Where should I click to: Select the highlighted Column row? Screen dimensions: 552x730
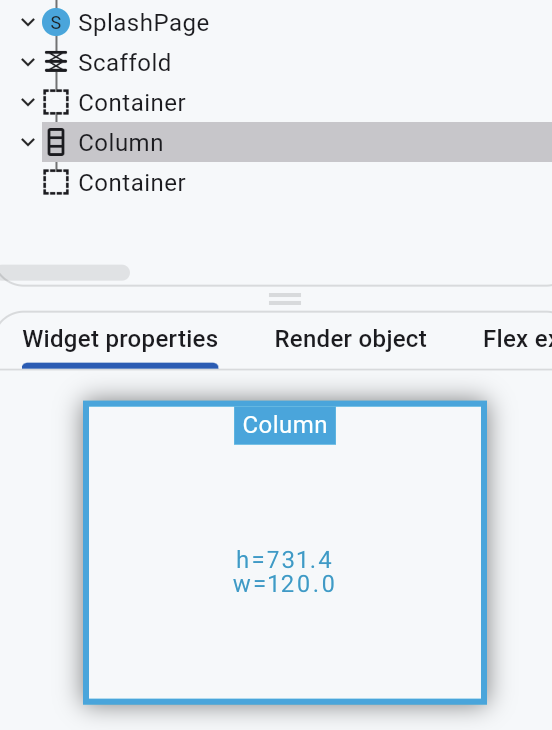297,142
